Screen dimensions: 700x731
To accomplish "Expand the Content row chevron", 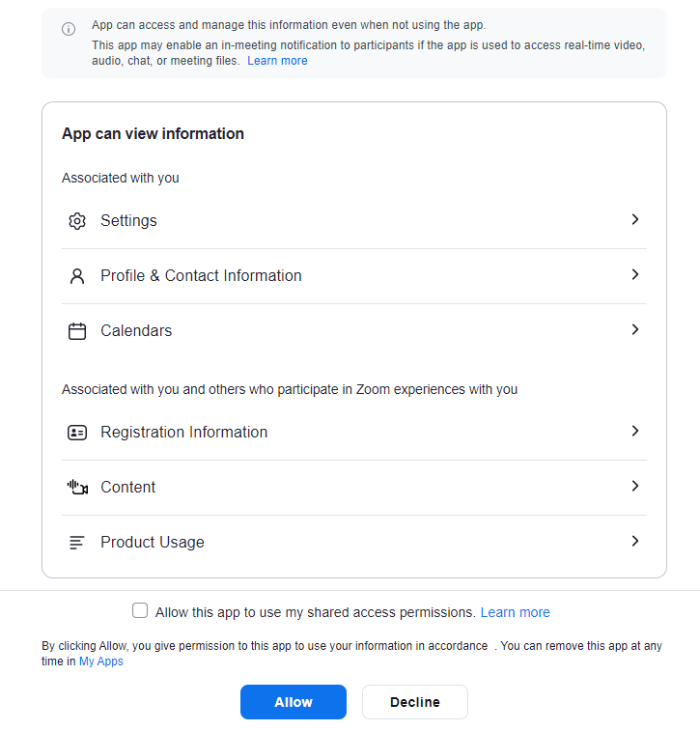I will [634, 487].
